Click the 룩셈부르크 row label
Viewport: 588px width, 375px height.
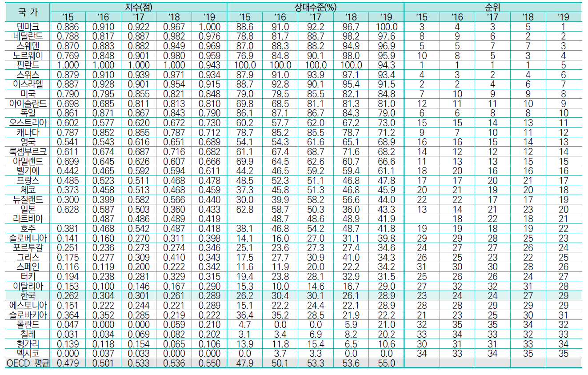pos(28,151)
